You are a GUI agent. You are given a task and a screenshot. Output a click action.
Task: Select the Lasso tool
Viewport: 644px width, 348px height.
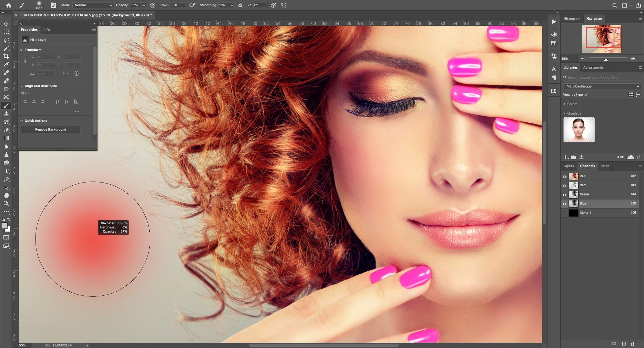6,40
